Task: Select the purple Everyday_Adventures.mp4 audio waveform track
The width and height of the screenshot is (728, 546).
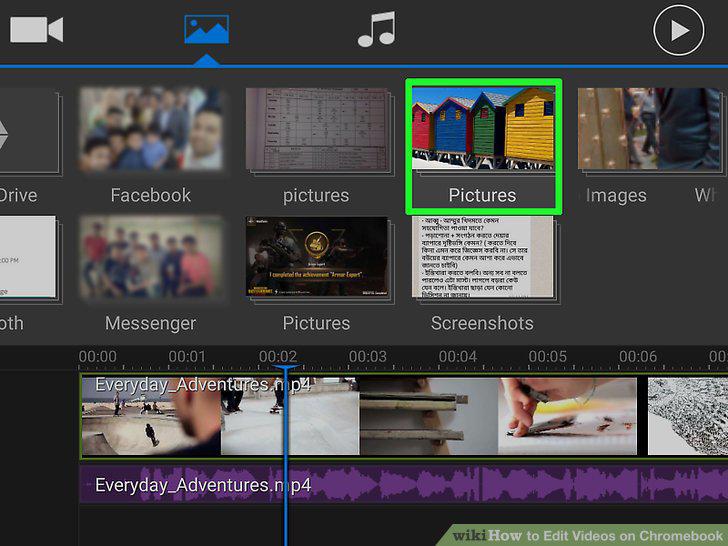Action: pos(404,485)
